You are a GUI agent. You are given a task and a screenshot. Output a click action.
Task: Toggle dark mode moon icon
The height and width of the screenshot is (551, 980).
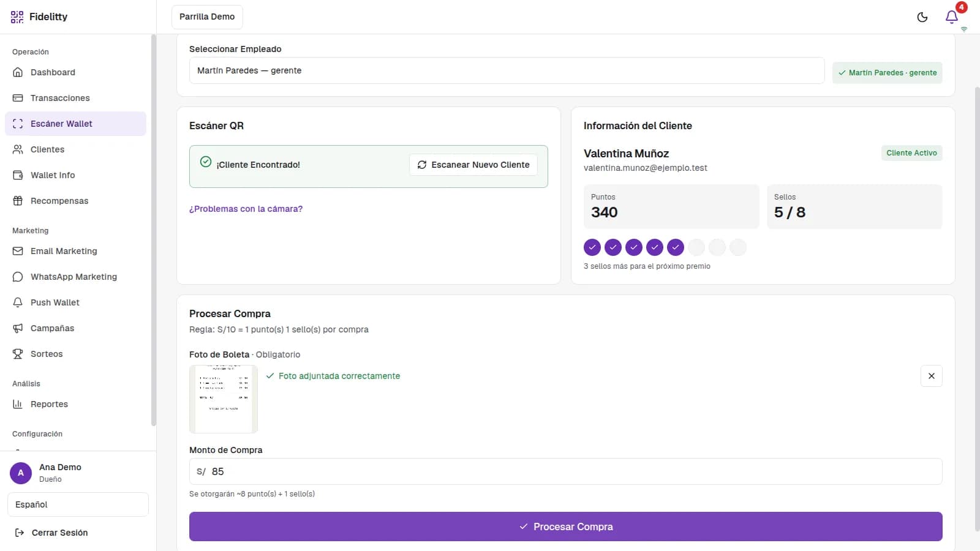tap(922, 17)
